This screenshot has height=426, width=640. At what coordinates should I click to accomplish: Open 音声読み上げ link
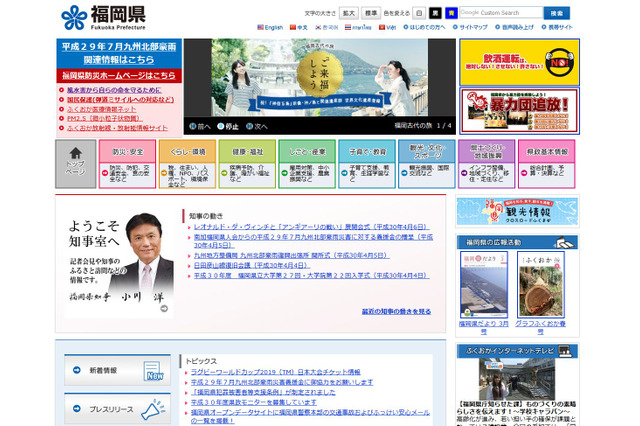coord(514,27)
